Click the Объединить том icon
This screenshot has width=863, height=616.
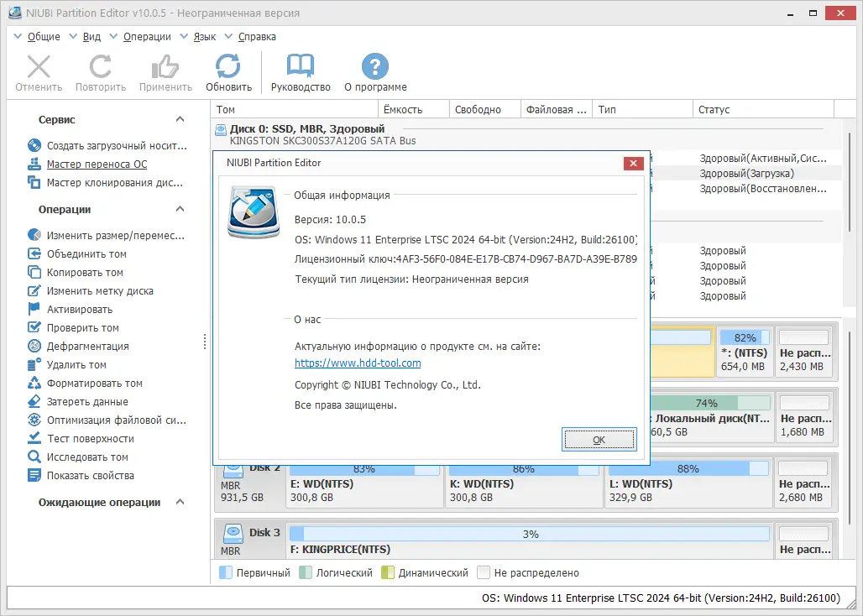(34, 253)
